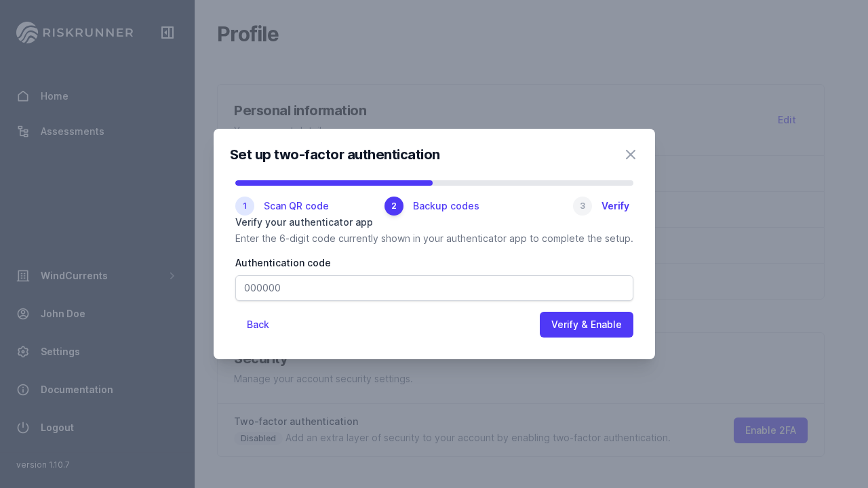The image size is (868, 488).
Task: Click the Assessments tree icon
Action: click(23, 131)
